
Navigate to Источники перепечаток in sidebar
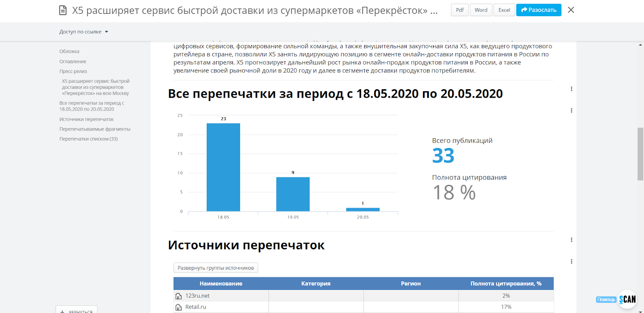(86, 119)
